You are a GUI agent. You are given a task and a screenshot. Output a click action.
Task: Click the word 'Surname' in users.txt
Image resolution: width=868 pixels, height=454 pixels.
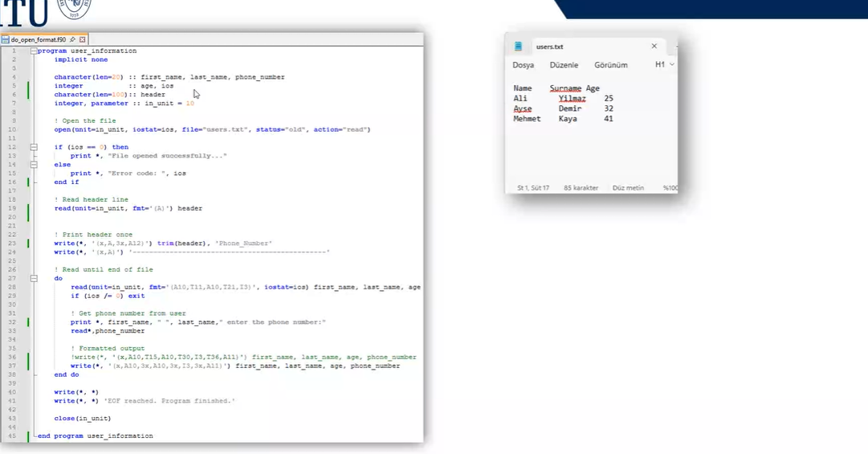(565, 88)
